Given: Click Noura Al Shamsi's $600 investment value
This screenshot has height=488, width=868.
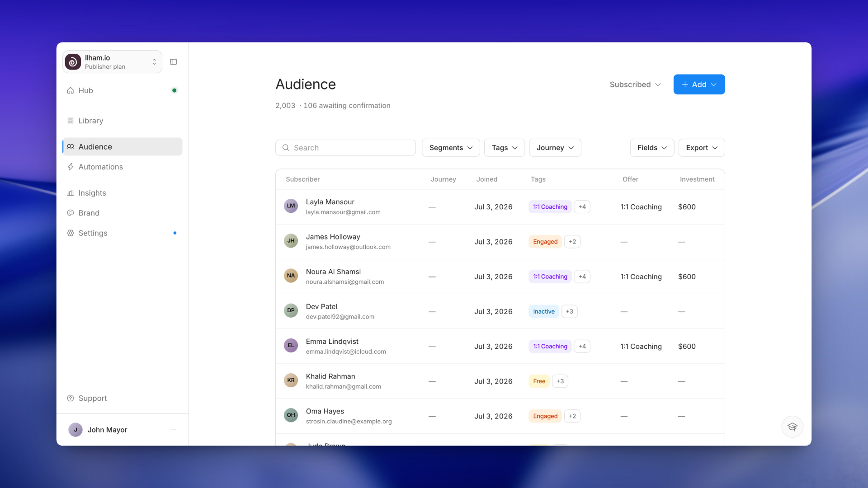Looking at the screenshot, I should point(687,277).
